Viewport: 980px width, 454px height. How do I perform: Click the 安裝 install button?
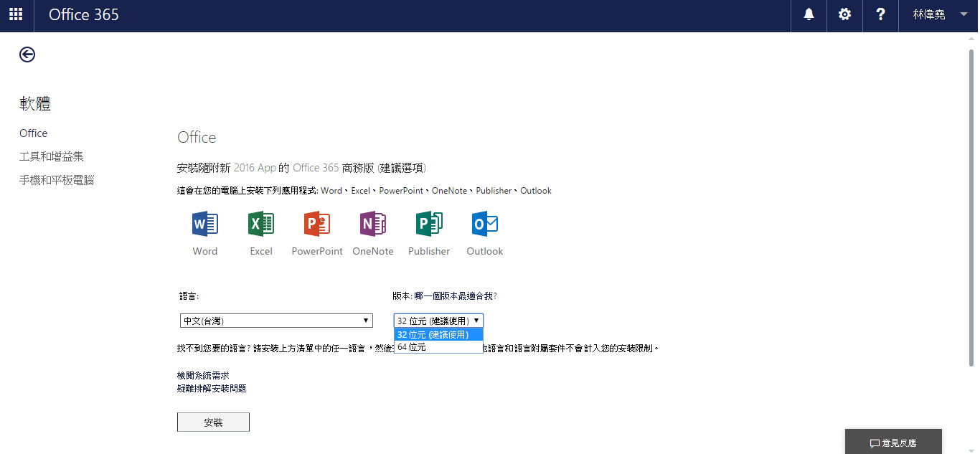pos(213,422)
